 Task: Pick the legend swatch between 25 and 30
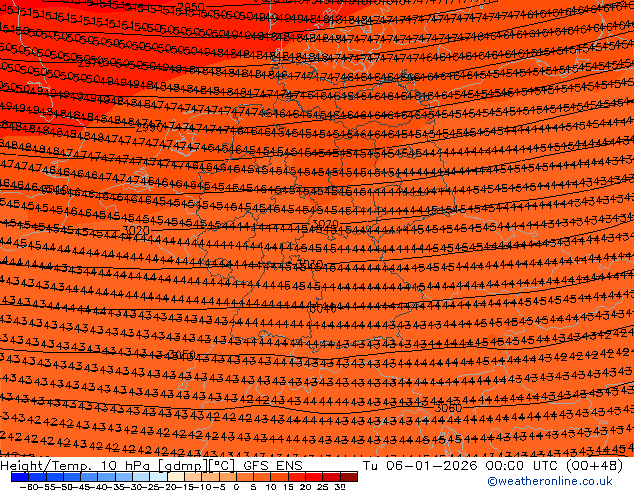[x=332, y=477]
